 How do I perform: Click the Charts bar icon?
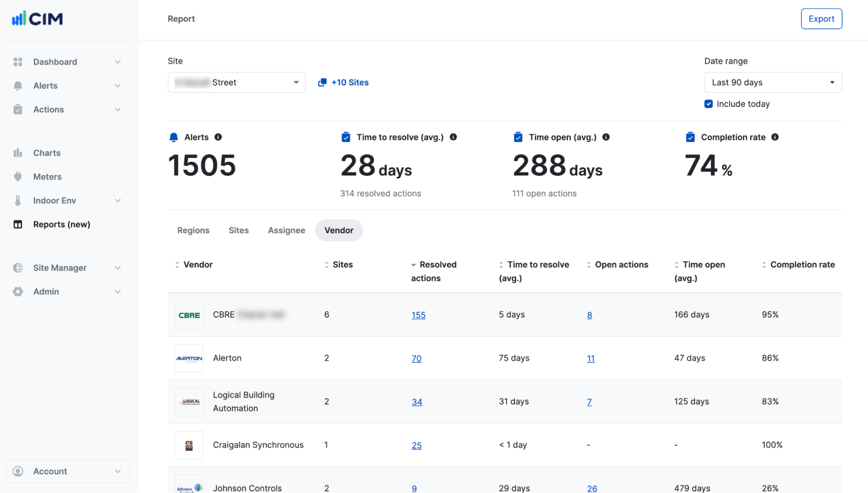point(18,153)
